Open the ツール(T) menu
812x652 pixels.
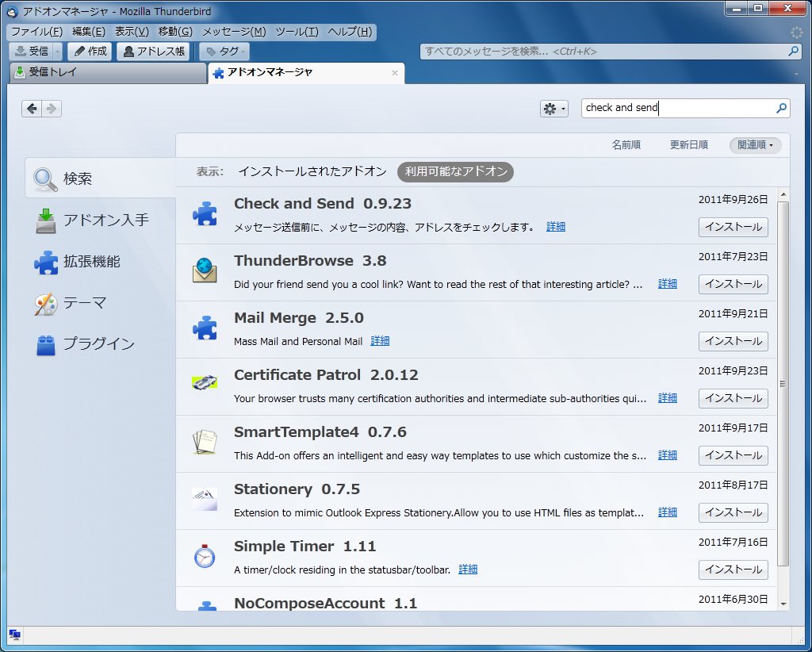(x=297, y=32)
